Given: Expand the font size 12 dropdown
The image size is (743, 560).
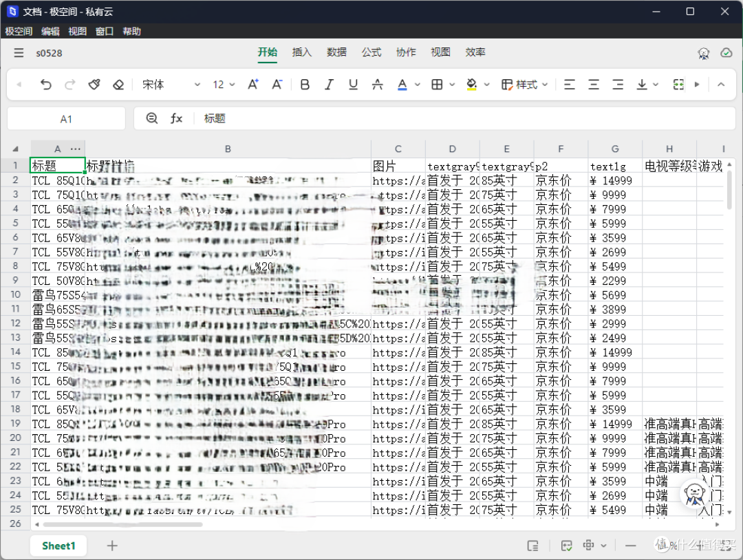Looking at the screenshot, I should pyautogui.click(x=224, y=85).
